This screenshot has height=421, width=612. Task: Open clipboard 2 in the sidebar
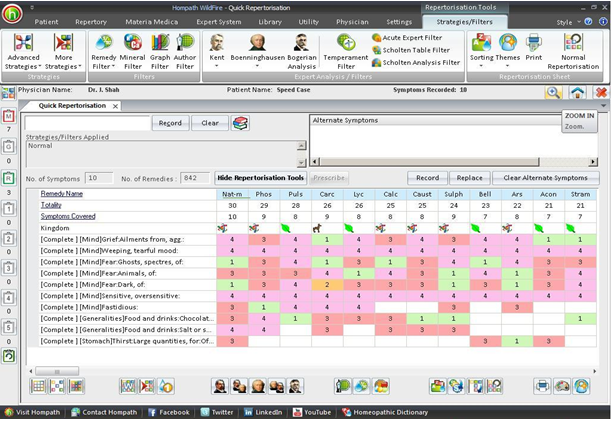9,238
